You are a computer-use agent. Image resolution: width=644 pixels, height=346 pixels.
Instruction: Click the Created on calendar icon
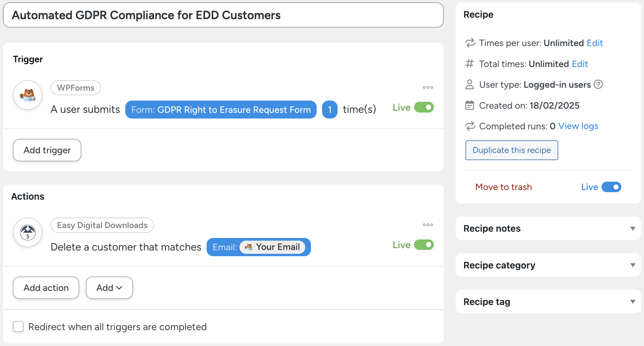pyautogui.click(x=470, y=105)
